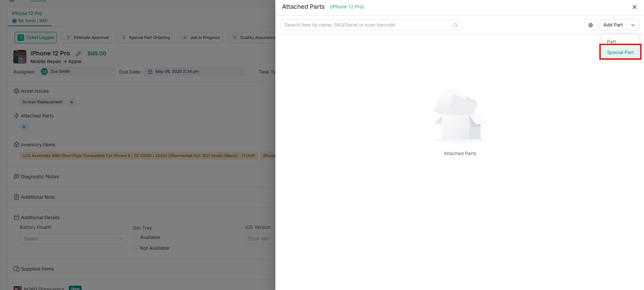Open the Diagnostic Notes section
644x290 pixels.
(x=40, y=177)
